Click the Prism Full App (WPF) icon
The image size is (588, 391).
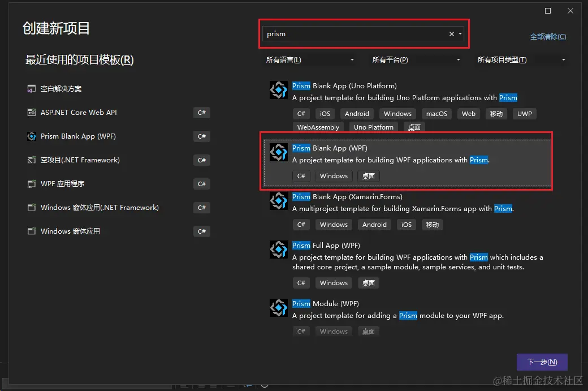pos(279,250)
